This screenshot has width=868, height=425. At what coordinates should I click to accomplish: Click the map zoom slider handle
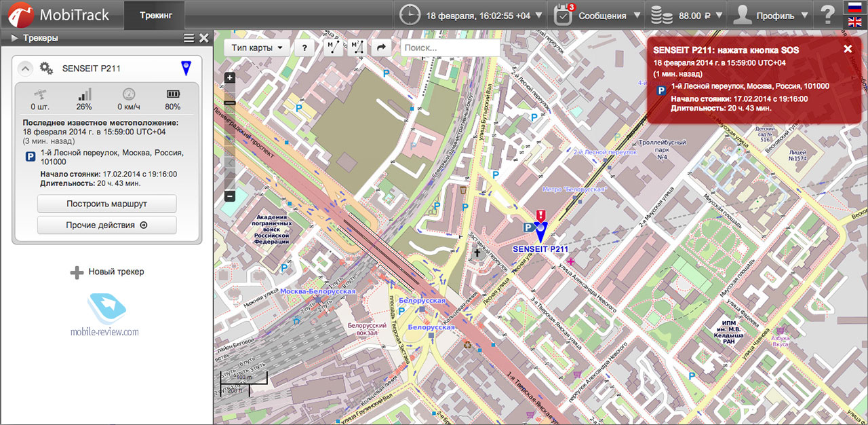click(x=230, y=103)
